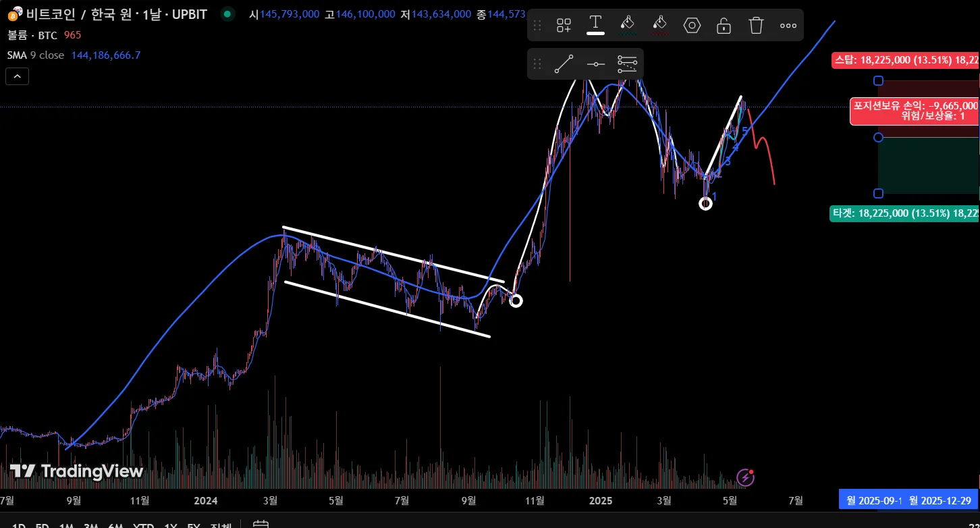The width and height of the screenshot is (980, 528).
Task: Open the drawing templates menu icon
Action: pyautogui.click(x=564, y=26)
